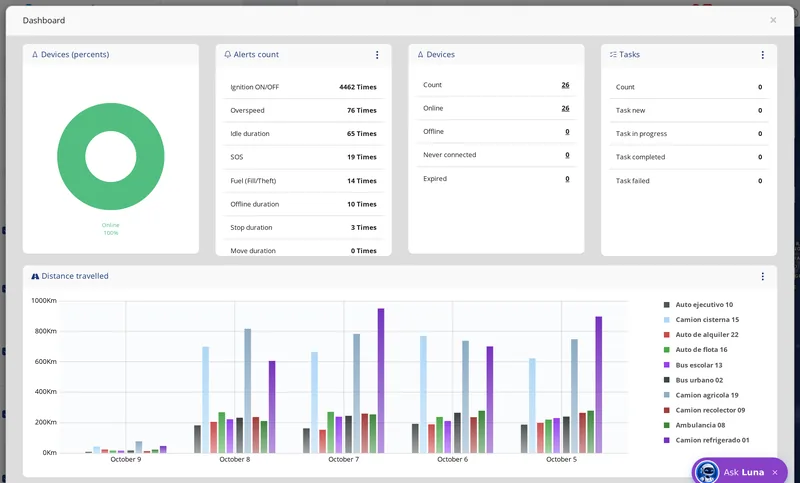This screenshot has height=483, width=800.
Task: Click the Ask Luna robot avatar
Action: [707, 472]
